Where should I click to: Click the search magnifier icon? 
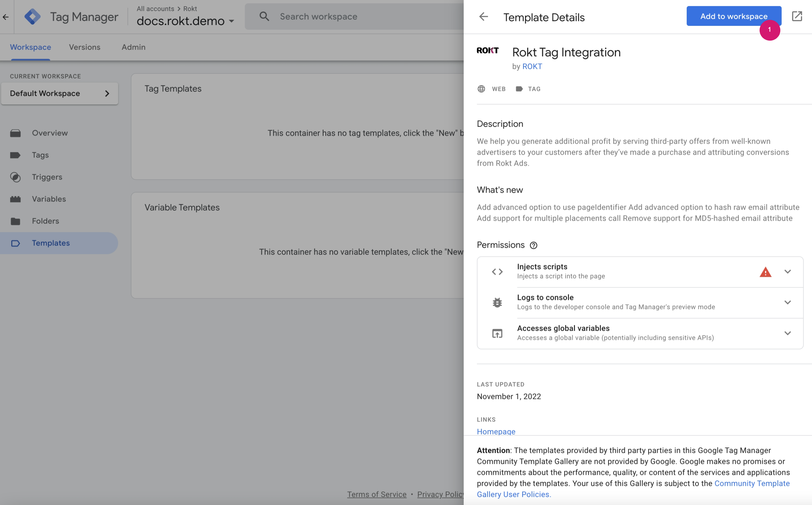point(264,16)
